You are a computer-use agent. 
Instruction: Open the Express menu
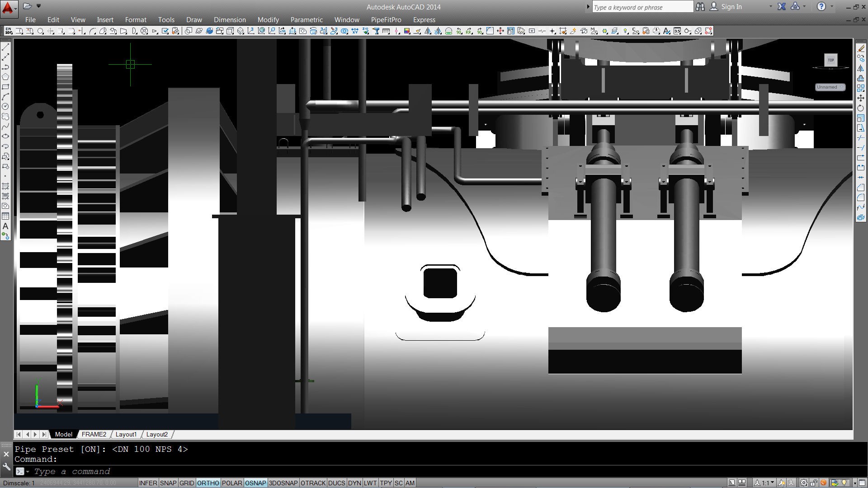click(x=424, y=20)
